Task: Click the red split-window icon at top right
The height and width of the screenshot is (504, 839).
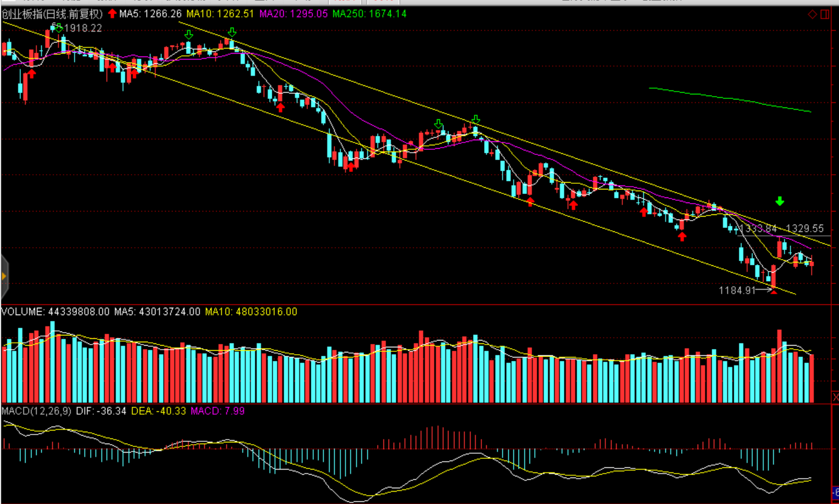Action: point(825,14)
